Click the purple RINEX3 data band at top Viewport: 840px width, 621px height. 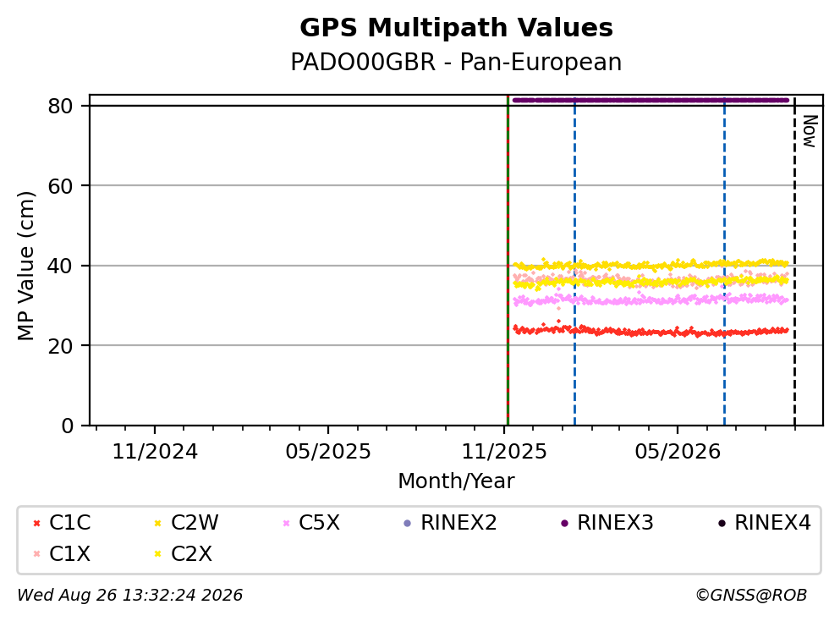click(651, 100)
